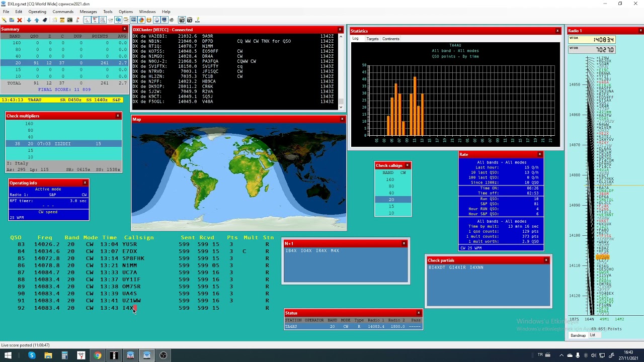
Task: Click DX spot HB9CA in DXCluster
Action: point(233,81)
